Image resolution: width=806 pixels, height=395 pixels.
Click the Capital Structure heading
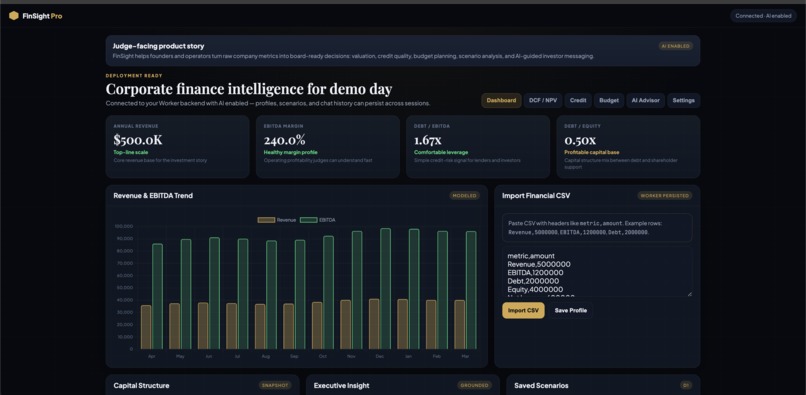tap(141, 385)
